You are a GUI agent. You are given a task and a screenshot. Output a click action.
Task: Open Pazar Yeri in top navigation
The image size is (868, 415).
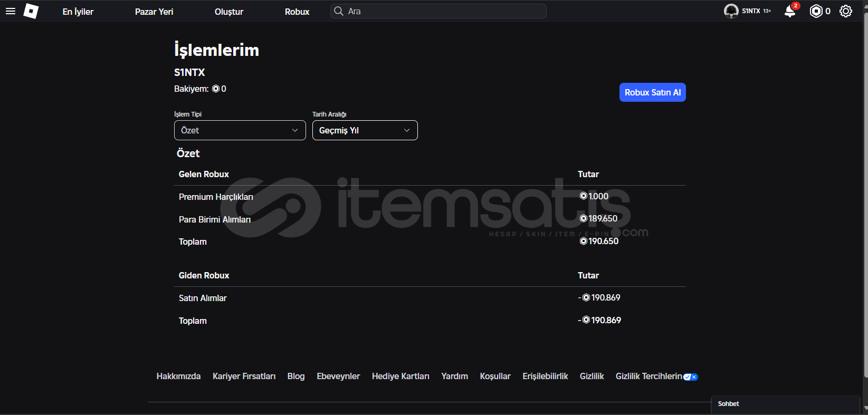[x=154, y=12]
